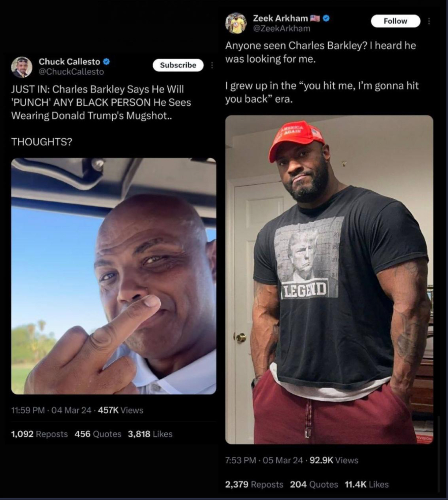The height and width of the screenshot is (500, 448).
Task: Open the 204 Quotes list
Action: 314,485
